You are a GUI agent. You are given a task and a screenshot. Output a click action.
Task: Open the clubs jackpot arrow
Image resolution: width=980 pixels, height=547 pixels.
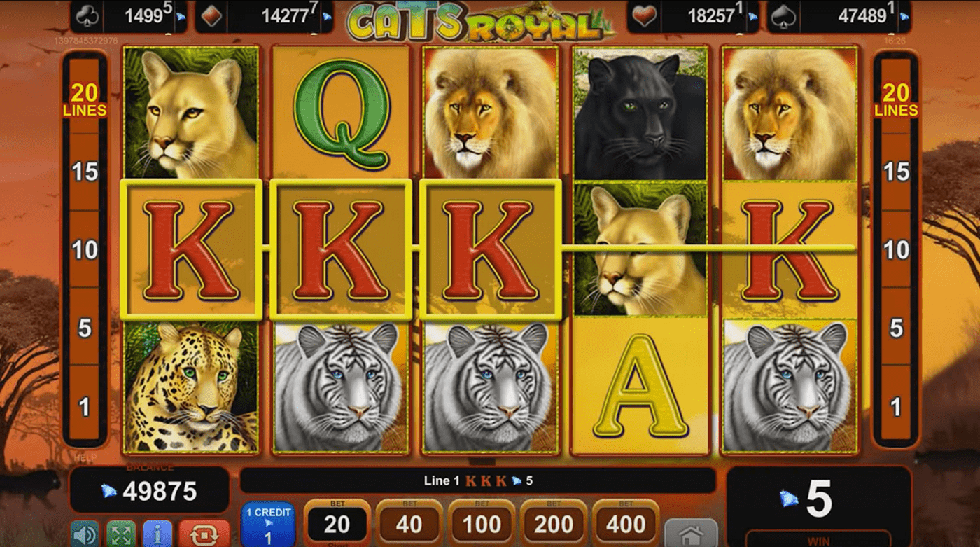pos(181,16)
